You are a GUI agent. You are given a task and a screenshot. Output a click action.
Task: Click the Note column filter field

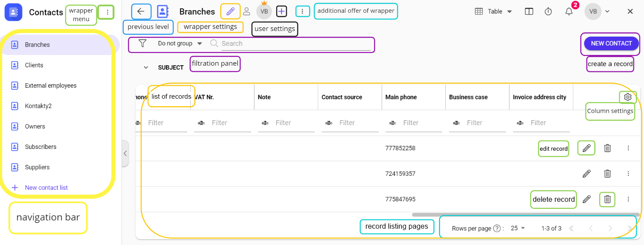[x=295, y=123]
